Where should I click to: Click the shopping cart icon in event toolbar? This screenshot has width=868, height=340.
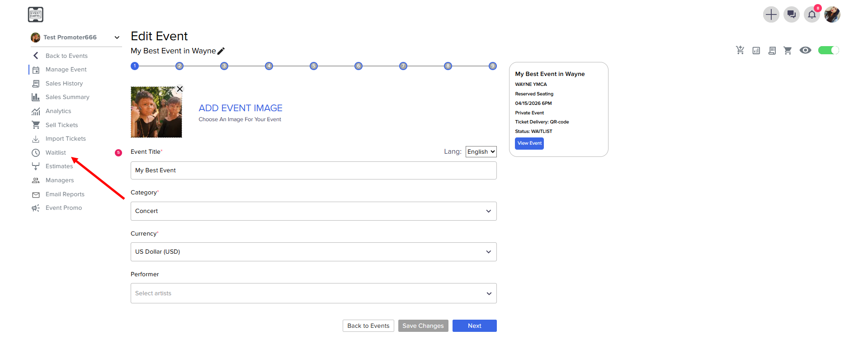click(x=788, y=51)
